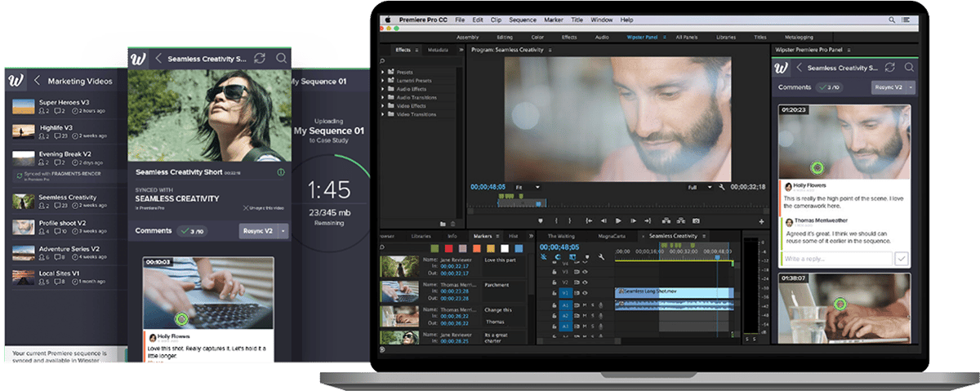Open the button editor plus in Program monitor
980x391 pixels.
(x=761, y=220)
